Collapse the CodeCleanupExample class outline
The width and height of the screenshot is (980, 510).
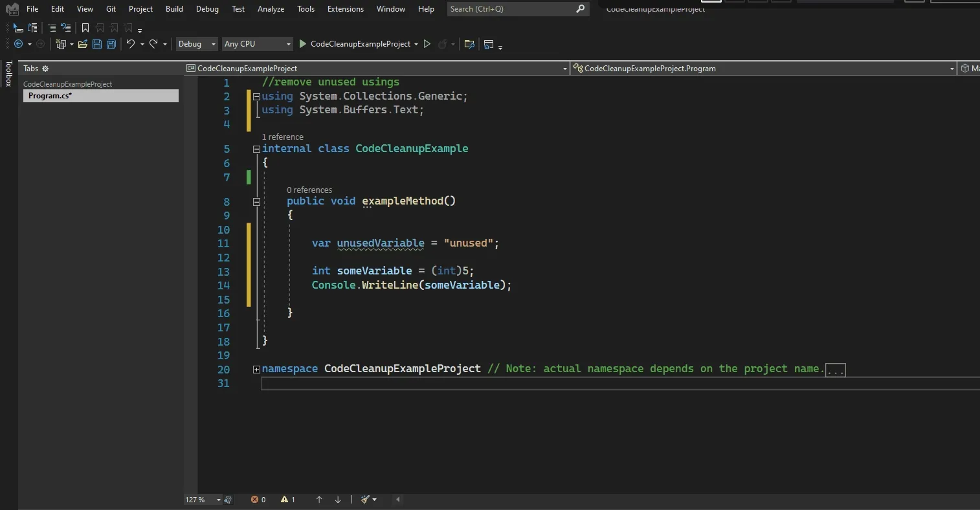click(x=256, y=149)
